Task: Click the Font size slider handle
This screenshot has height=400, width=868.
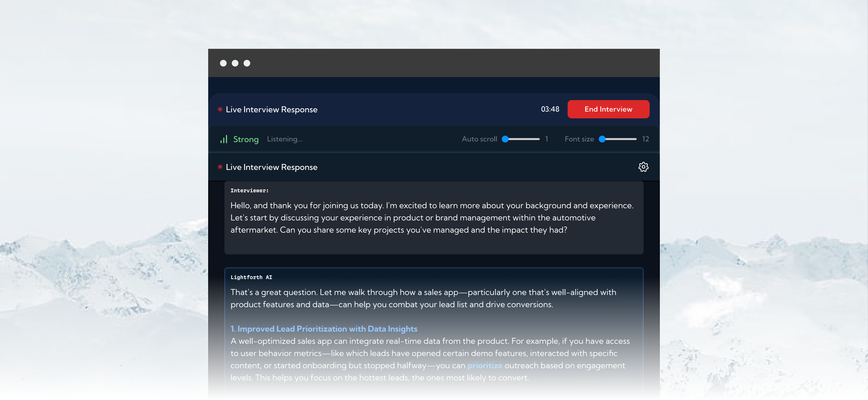Action: click(x=602, y=139)
